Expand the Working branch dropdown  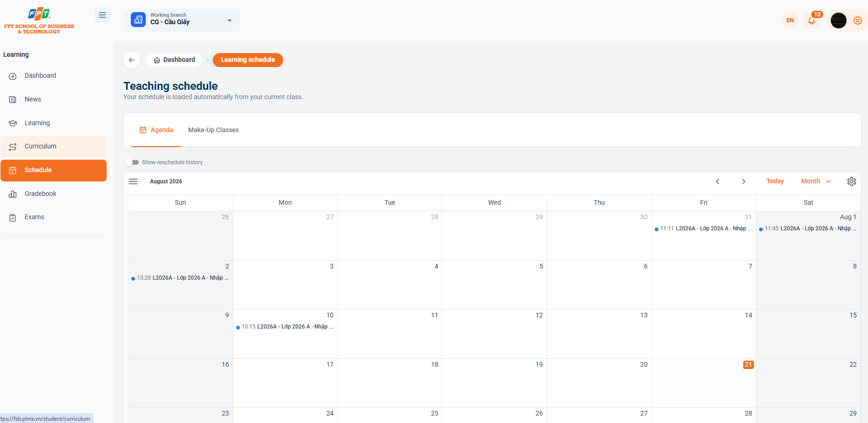(183, 20)
